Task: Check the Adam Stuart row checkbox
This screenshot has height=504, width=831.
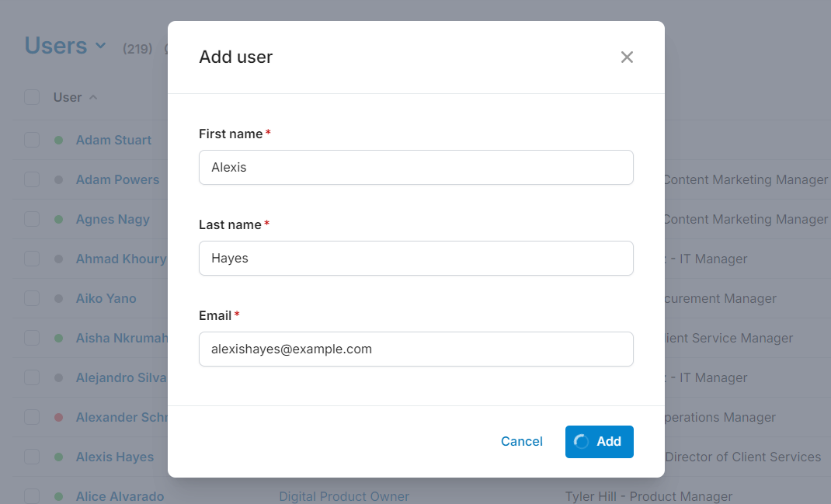Action: (x=32, y=140)
